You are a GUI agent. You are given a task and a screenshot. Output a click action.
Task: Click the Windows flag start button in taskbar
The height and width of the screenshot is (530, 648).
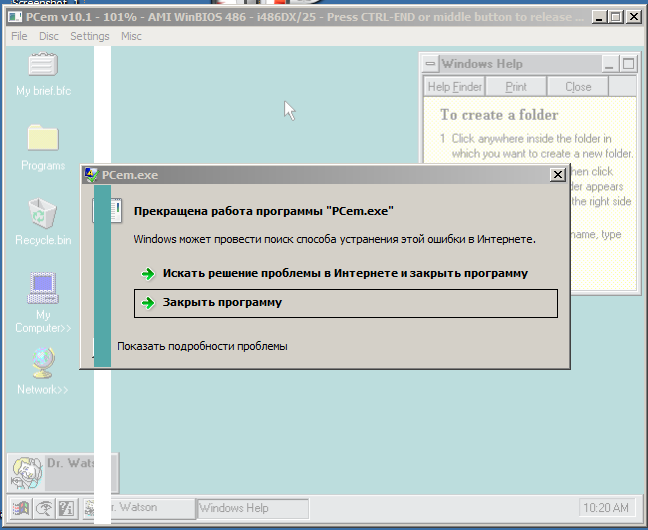[x=20, y=508]
